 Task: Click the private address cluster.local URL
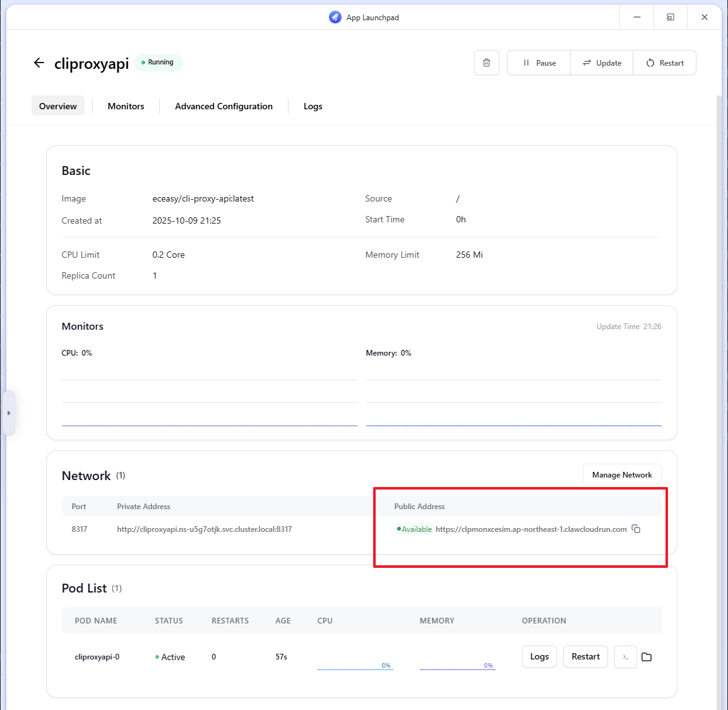(x=204, y=529)
